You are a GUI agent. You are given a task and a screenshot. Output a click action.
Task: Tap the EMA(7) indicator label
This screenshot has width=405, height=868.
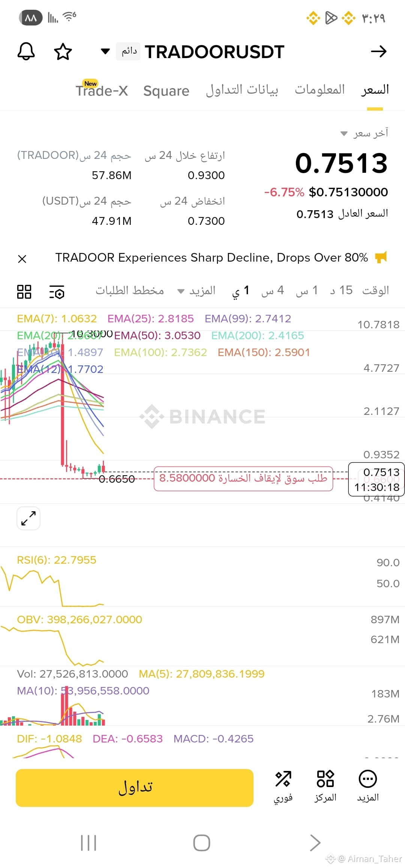[57, 319]
